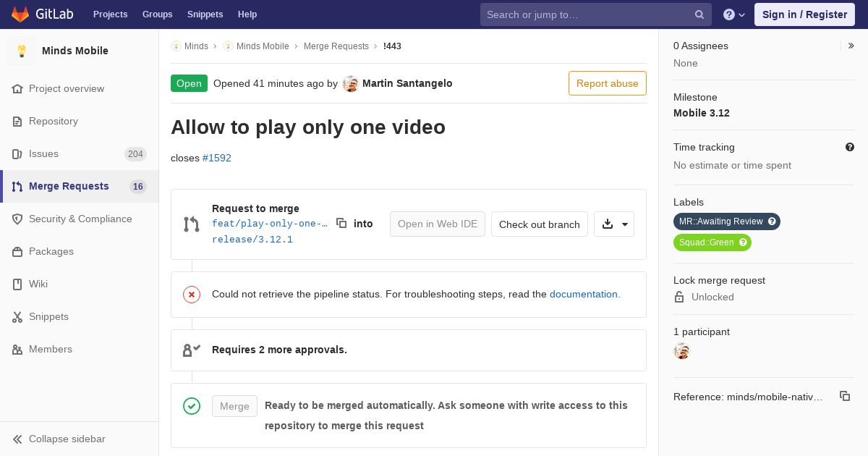The height and width of the screenshot is (456, 868).
Task: Click the MR::Awaiting Review label
Action: click(x=721, y=221)
